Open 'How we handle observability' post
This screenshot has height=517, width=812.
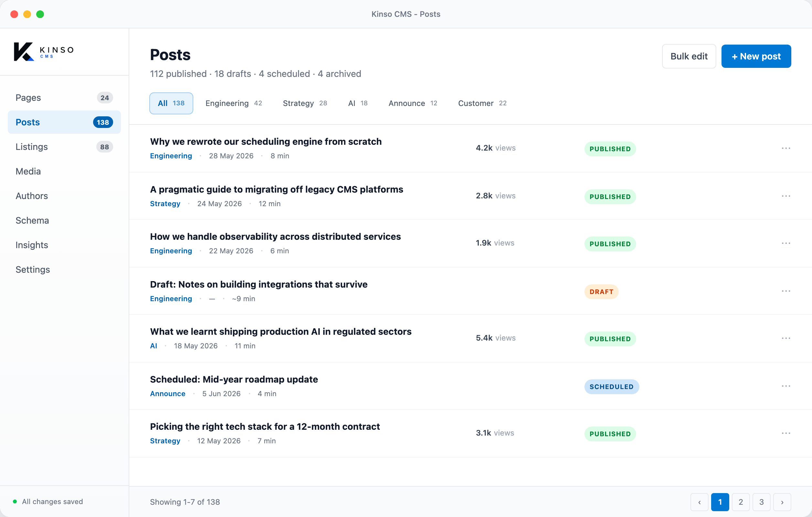point(275,237)
